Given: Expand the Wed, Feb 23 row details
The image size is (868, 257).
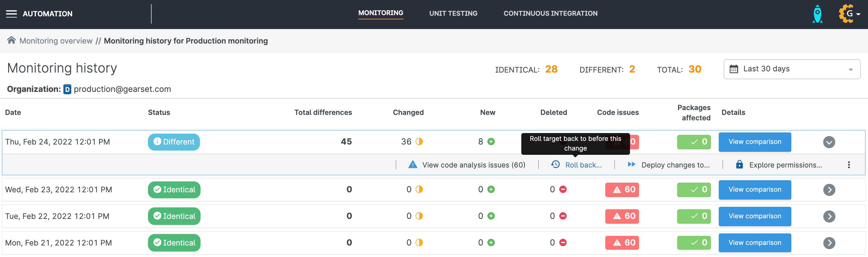Looking at the screenshot, I should pyautogui.click(x=829, y=190).
